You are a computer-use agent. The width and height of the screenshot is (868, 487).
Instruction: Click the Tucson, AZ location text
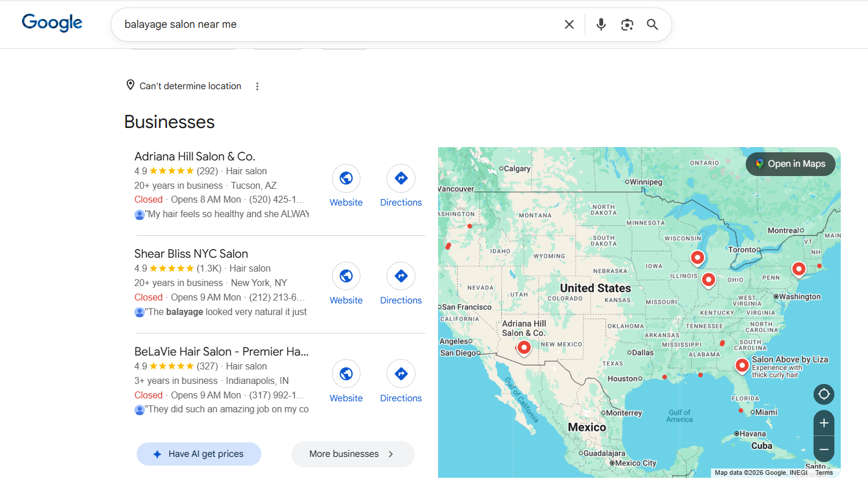coord(254,186)
